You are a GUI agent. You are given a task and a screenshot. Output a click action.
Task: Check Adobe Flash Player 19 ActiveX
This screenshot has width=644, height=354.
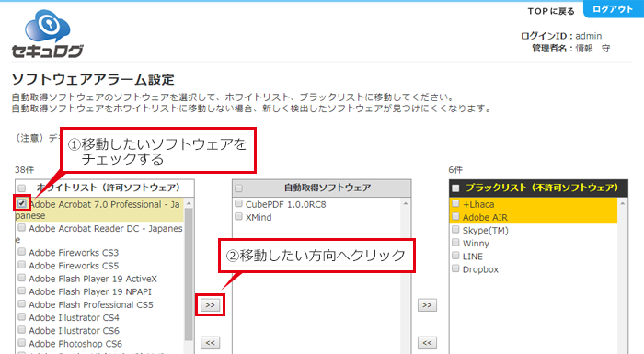[22, 278]
